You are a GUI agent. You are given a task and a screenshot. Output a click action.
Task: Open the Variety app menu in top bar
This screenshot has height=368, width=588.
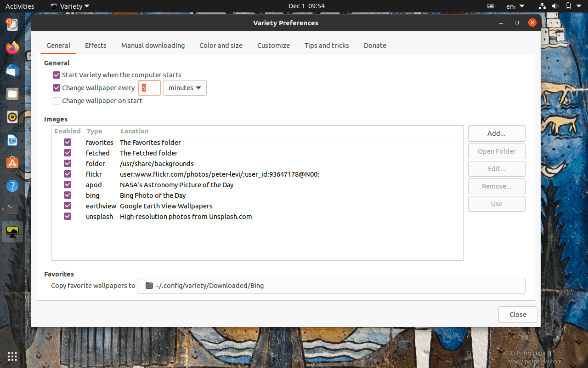(x=70, y=6)
